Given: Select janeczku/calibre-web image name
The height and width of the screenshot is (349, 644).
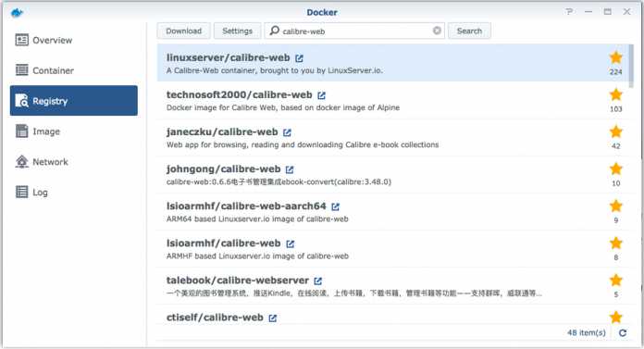Looking at the screenshot, I should pyautogui.click(x=222, y=132).
